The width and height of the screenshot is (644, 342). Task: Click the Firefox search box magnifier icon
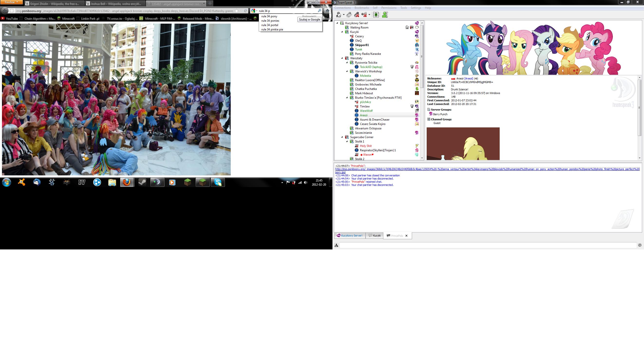coord(319,11)
